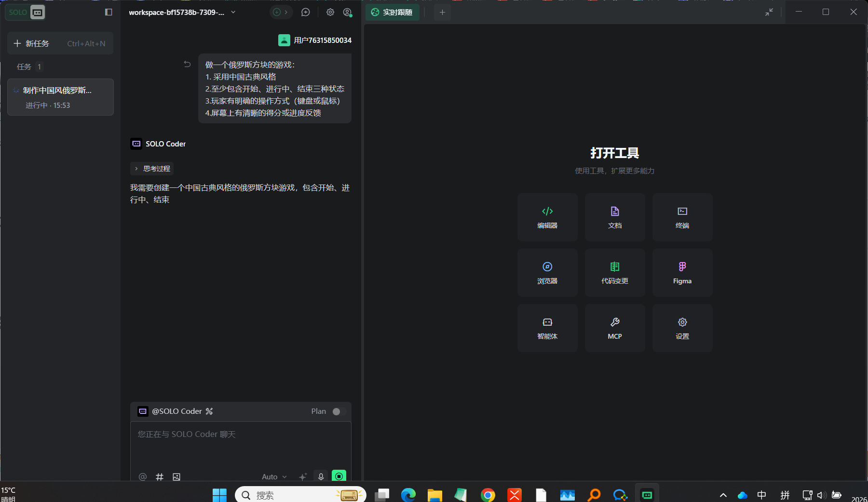Start voice input with microphone
Viewport: 868px width, 502px height.
pyautogui.click(x=321, y=476)
